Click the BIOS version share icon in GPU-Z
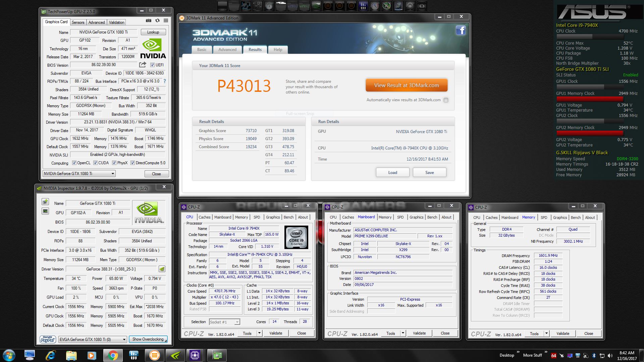The height and width of the screenshot is (362, 644). coord(143,64)
